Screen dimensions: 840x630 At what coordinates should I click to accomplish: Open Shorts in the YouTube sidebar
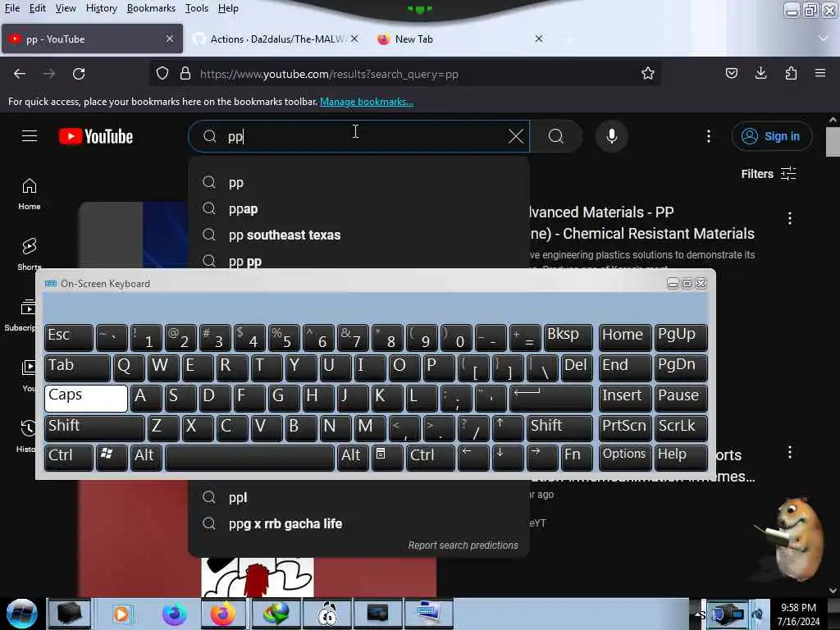coord(30,254)
